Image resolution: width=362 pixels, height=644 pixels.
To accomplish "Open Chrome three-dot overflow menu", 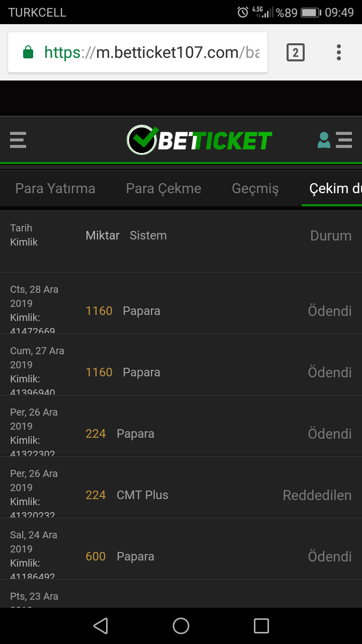I will pos(339,52).
